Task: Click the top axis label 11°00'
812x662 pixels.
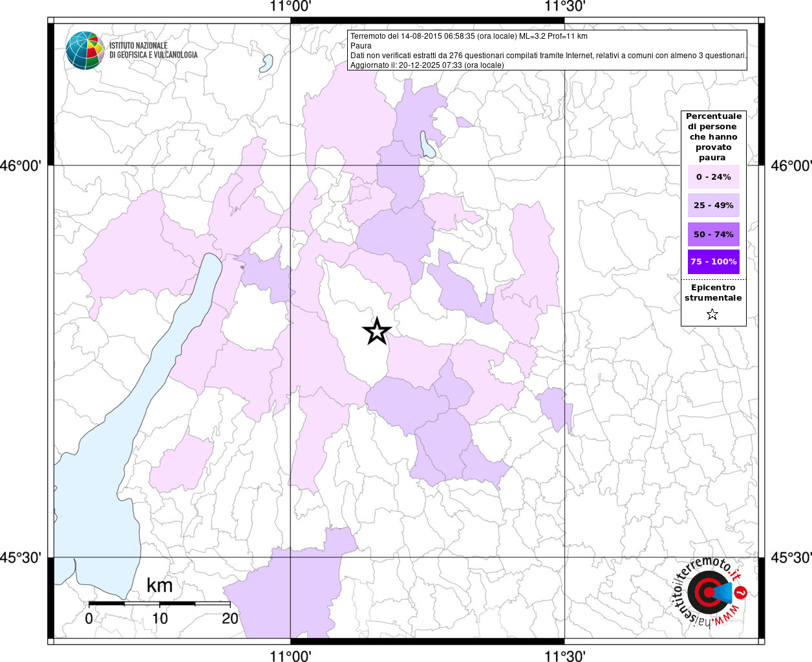Action: click(291, 6)
